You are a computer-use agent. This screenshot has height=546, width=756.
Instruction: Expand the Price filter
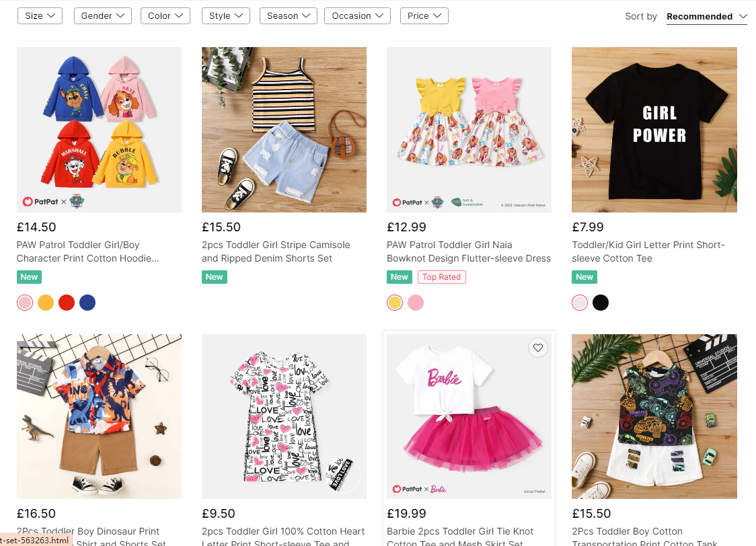click(424, 16)
